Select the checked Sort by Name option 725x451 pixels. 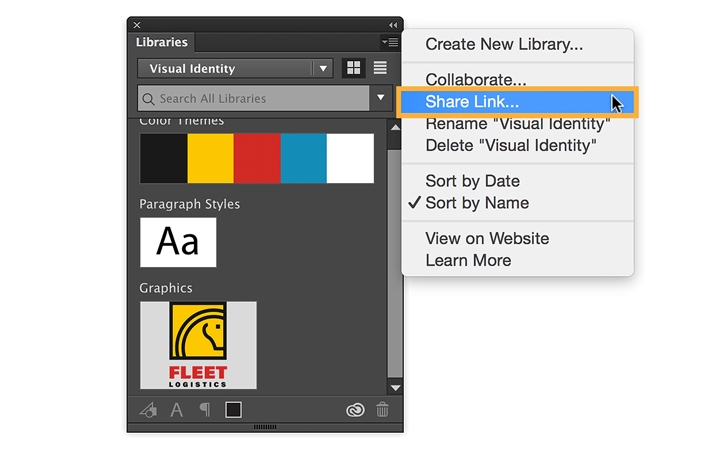477,203
